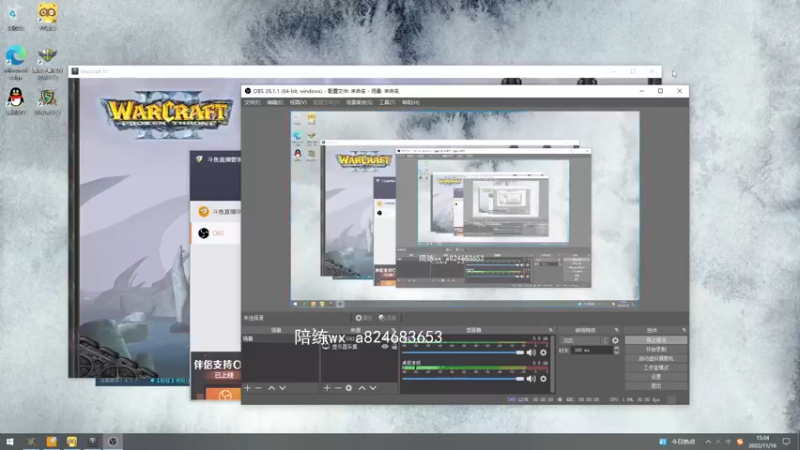The height and width of the screenshot is (450, 800).
Task: Open Windows Start menu
Action: (x=10, y=441)
